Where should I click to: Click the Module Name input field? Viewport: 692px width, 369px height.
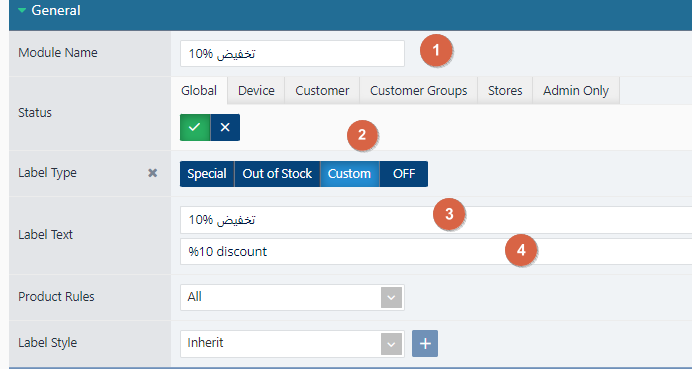coord(292,53)
